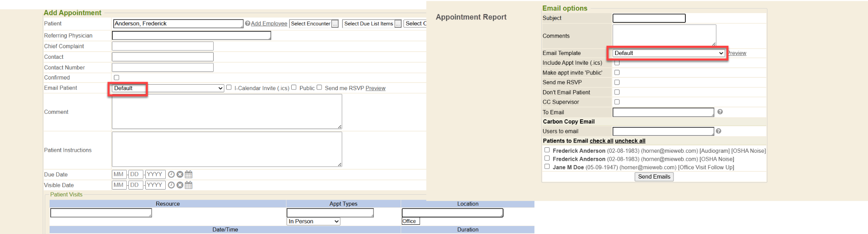Enable the CC Supervisor checkbox
This screenshot has width=868, height=234.
coord(617,102)
